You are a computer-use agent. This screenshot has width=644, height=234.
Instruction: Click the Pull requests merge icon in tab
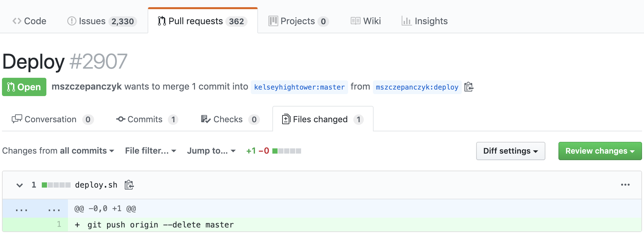point(162,21)
